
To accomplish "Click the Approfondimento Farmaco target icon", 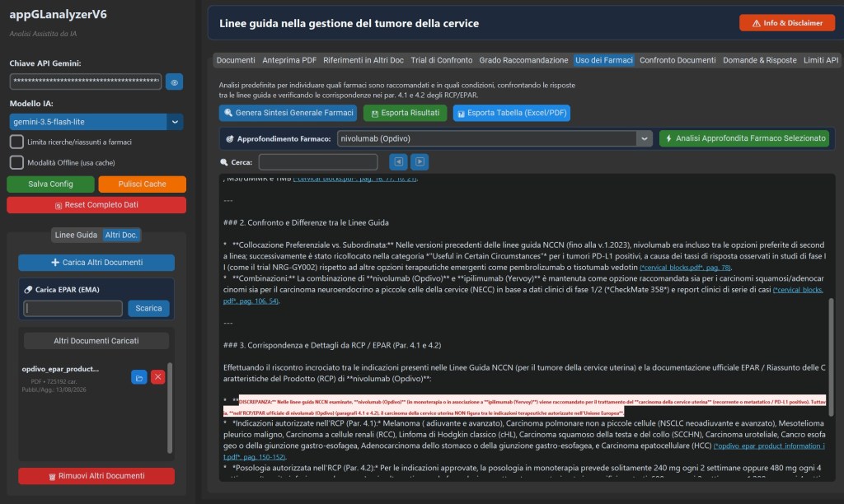I will (x=230, y=139).
